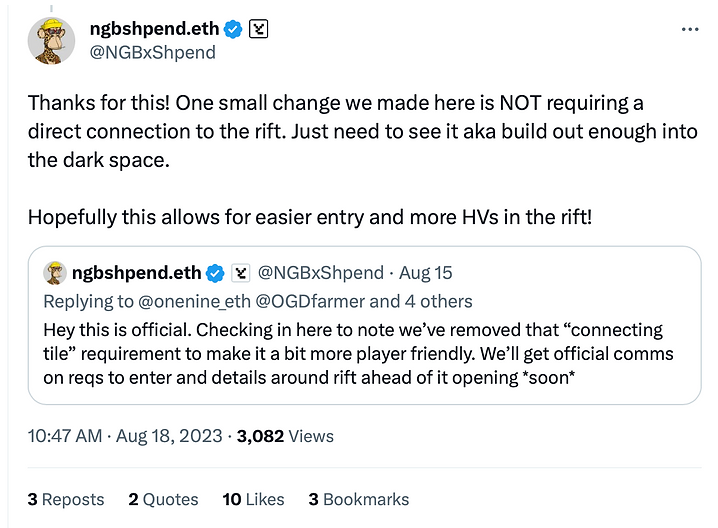Viewport: 718px width, 528px height.
Task: Click ngbshpend.eth display name in header
Action: [154, 29]
